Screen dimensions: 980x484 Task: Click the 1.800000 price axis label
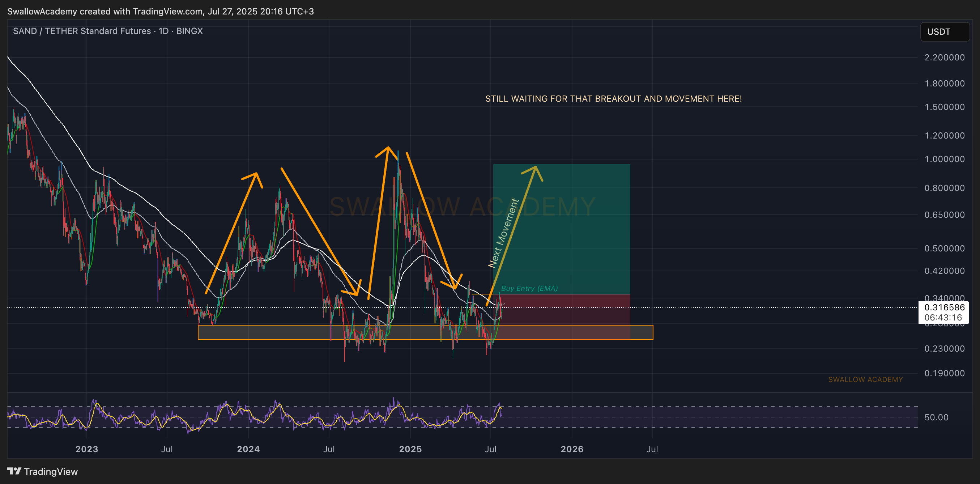pyautogui.click(x=945, y=83)
